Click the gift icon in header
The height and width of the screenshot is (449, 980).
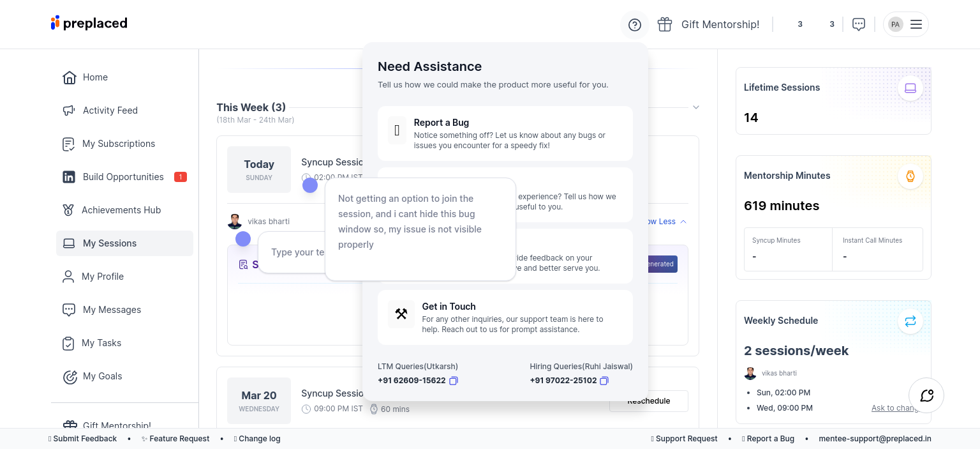tap(665, 24)
